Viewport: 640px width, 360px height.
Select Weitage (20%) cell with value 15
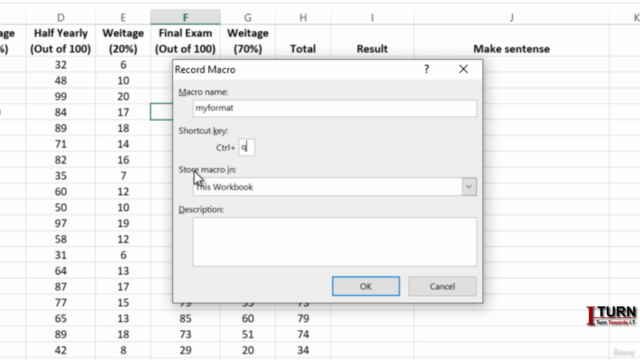pos(123,302)
